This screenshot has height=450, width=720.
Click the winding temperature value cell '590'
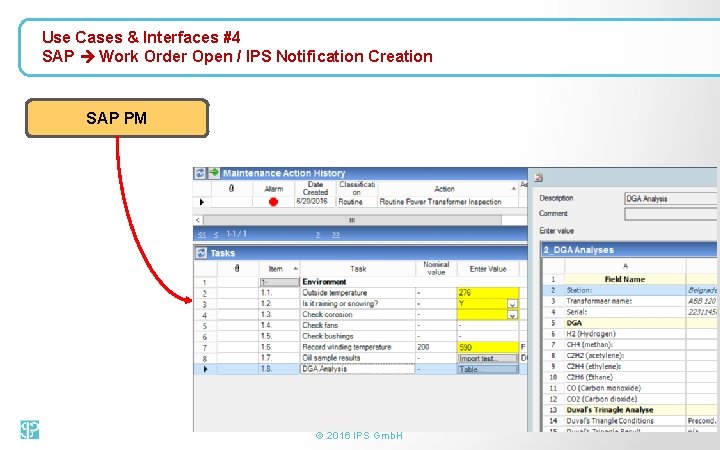[x=488, y=347]
